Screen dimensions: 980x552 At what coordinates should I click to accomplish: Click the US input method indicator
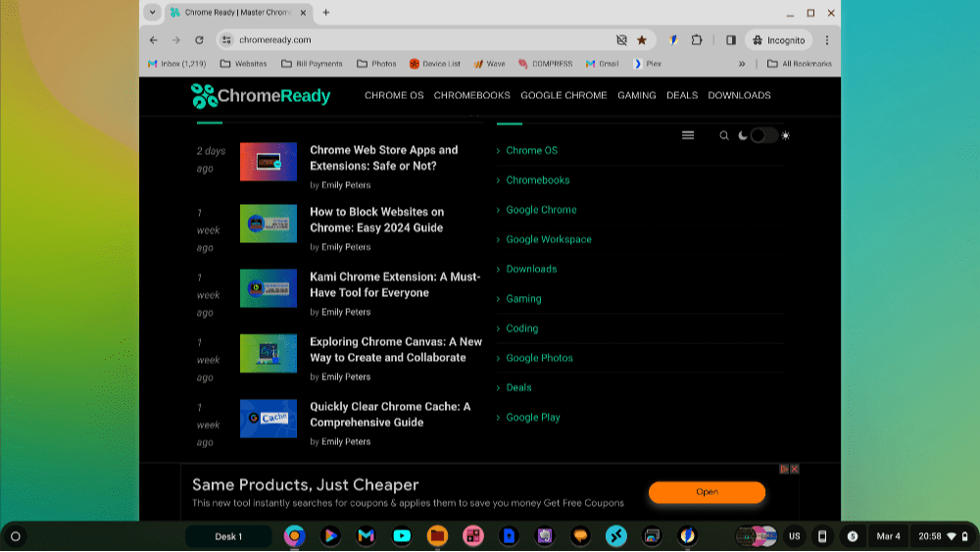[x=795, y=536]
